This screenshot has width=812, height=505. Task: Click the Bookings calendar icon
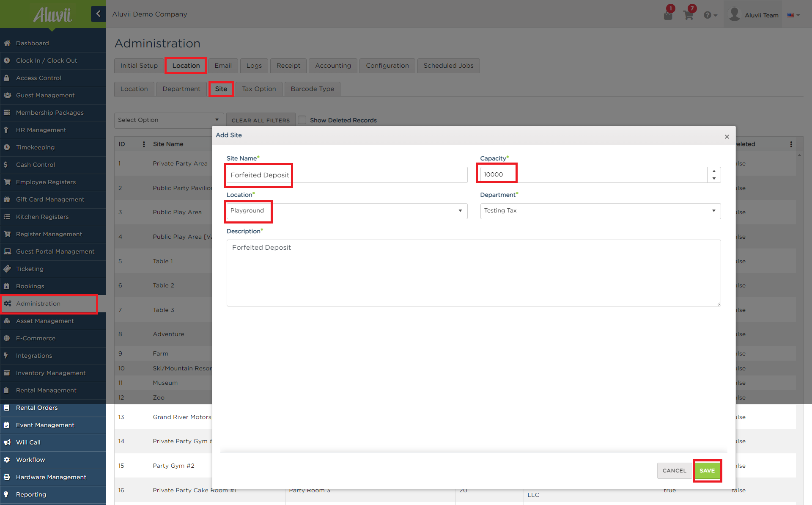pos(7,286)
